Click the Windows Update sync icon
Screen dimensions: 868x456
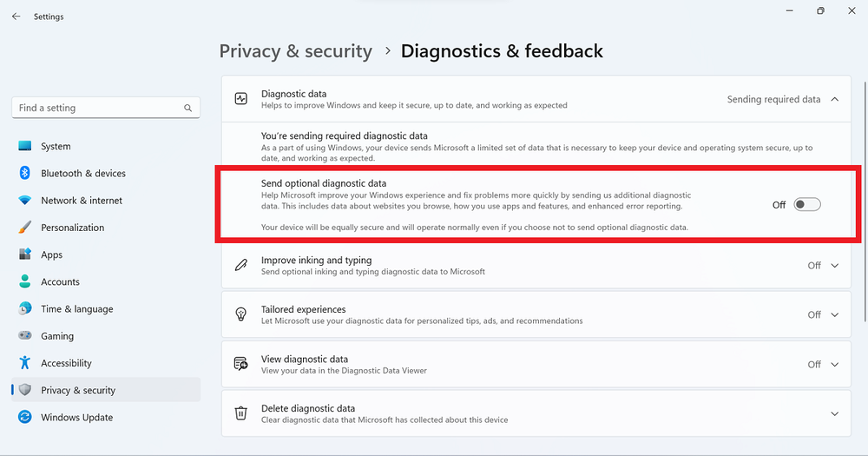(x=25, y=417)
